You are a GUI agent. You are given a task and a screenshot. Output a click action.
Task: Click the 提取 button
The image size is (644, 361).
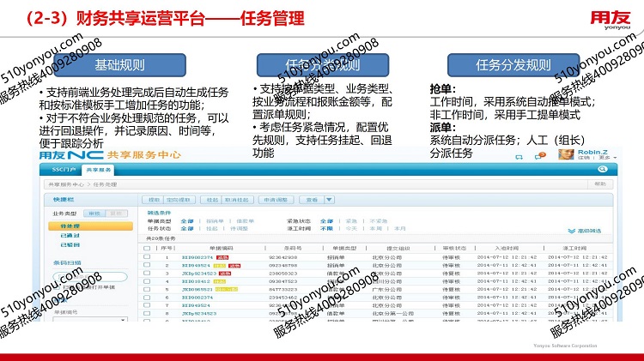coord(155,199)
